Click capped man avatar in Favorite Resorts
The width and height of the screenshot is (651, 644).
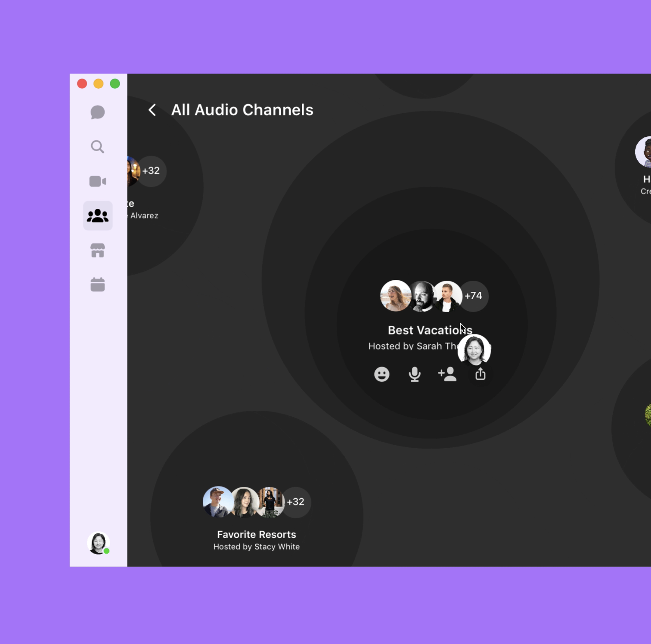pos(217,502)
